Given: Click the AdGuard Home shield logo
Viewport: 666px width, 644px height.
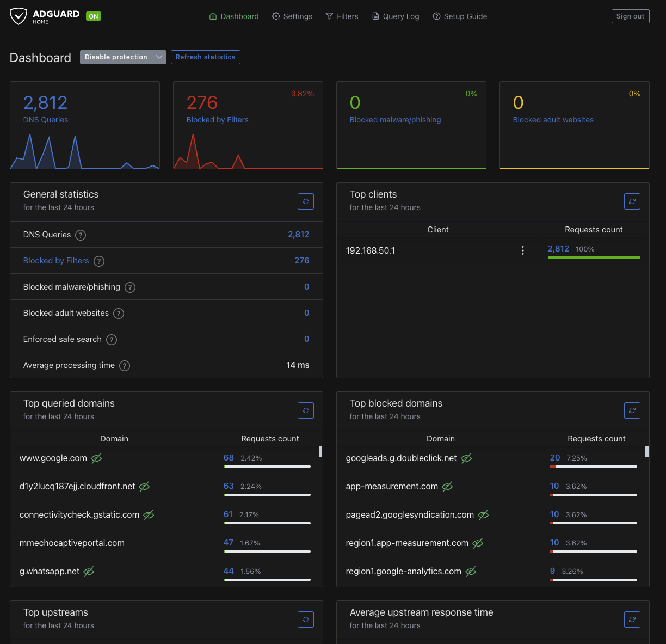Looking at the screenshot, I should 18,16.
